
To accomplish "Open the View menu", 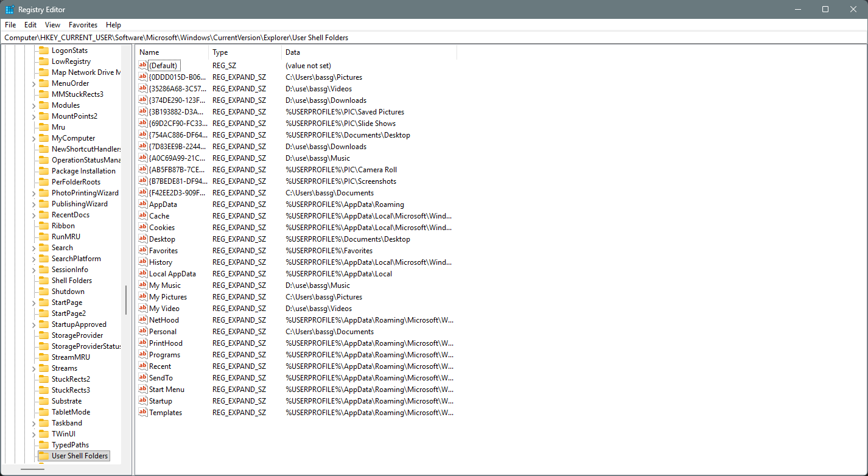I will (x=53, y=25).
